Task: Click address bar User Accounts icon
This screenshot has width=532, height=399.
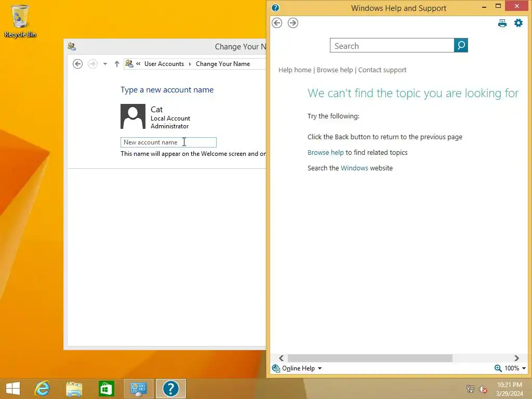Action: tap(129, 63)
